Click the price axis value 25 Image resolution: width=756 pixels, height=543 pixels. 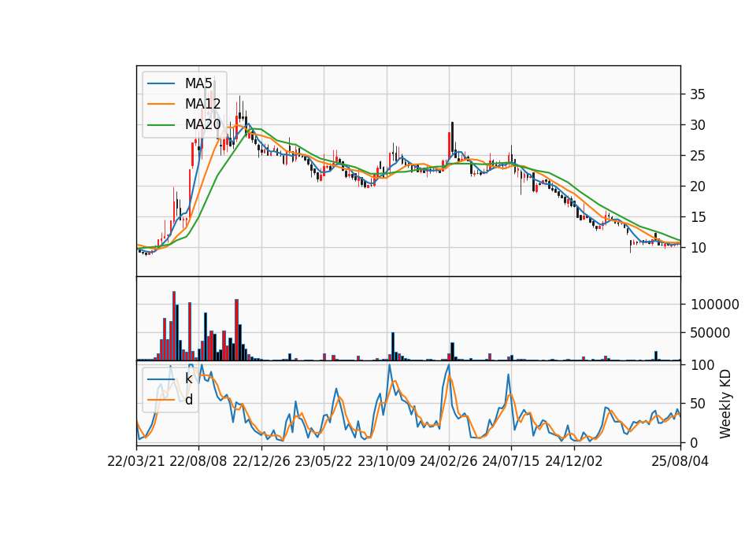click(x=698, y=156)
